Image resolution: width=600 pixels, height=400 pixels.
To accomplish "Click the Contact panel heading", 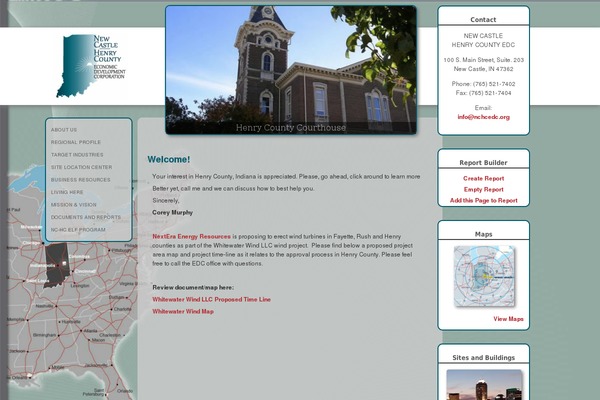I will pos(483,20).
